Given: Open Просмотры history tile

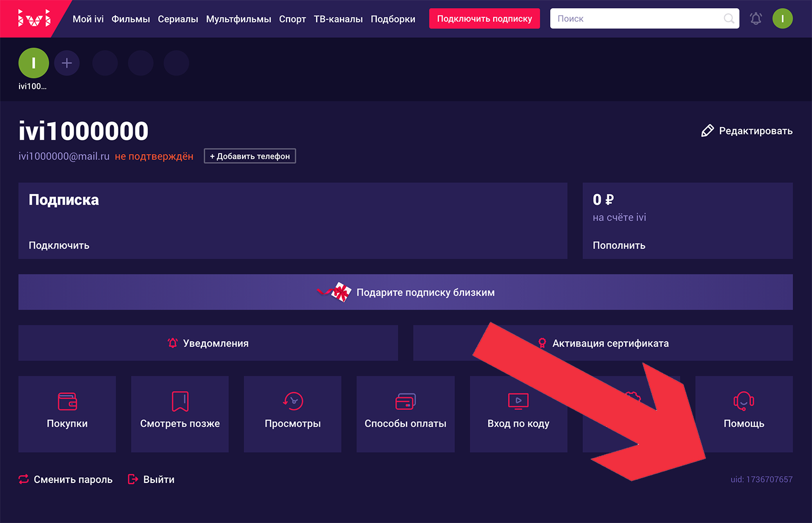Looking at the screenshot, I should [292, 414].
